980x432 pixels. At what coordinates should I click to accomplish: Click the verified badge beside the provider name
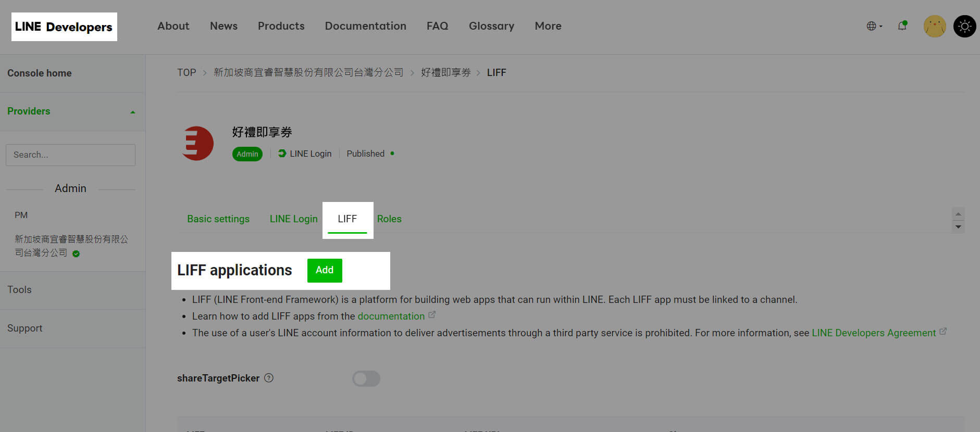click(76, 253)
